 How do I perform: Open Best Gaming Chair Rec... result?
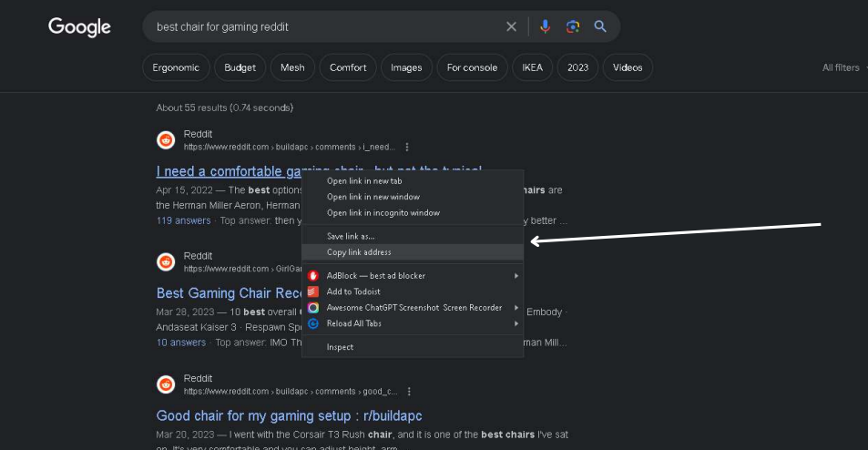pos(229,292)
